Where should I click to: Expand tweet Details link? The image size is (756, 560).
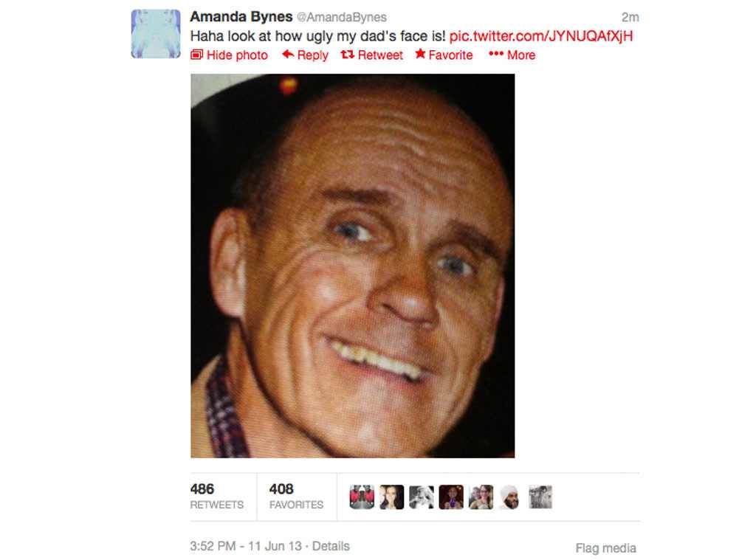pyautogui.click(x=331, y=546)
